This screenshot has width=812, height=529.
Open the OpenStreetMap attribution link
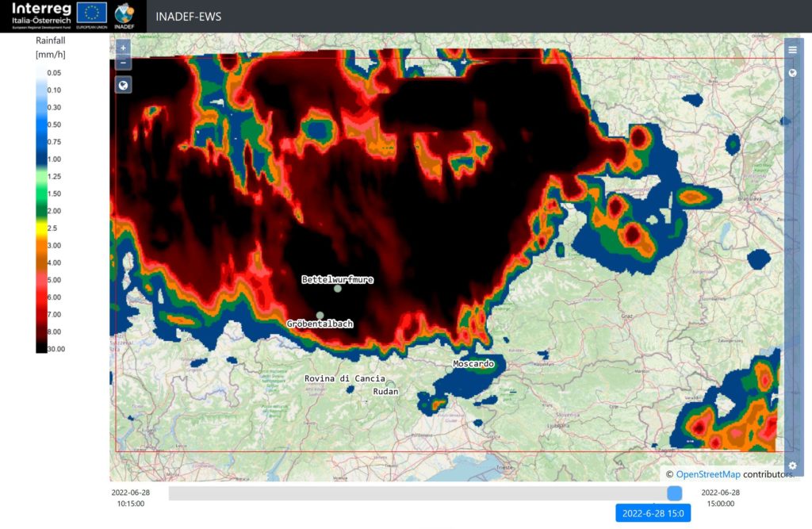tap(708, 474)
